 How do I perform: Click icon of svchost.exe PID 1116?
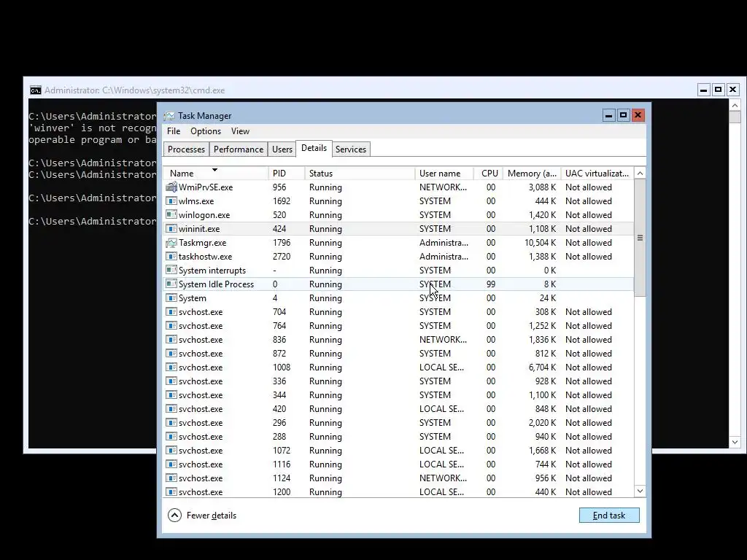point(171,464)
